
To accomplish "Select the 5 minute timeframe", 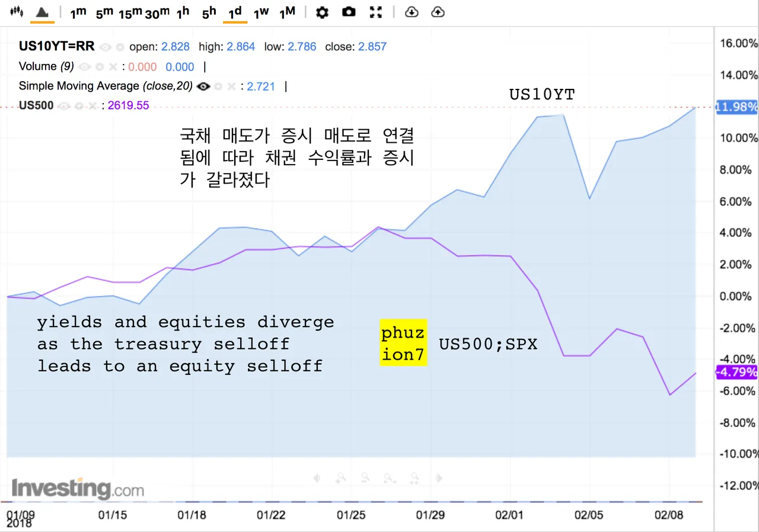I will tap(104, 12).
